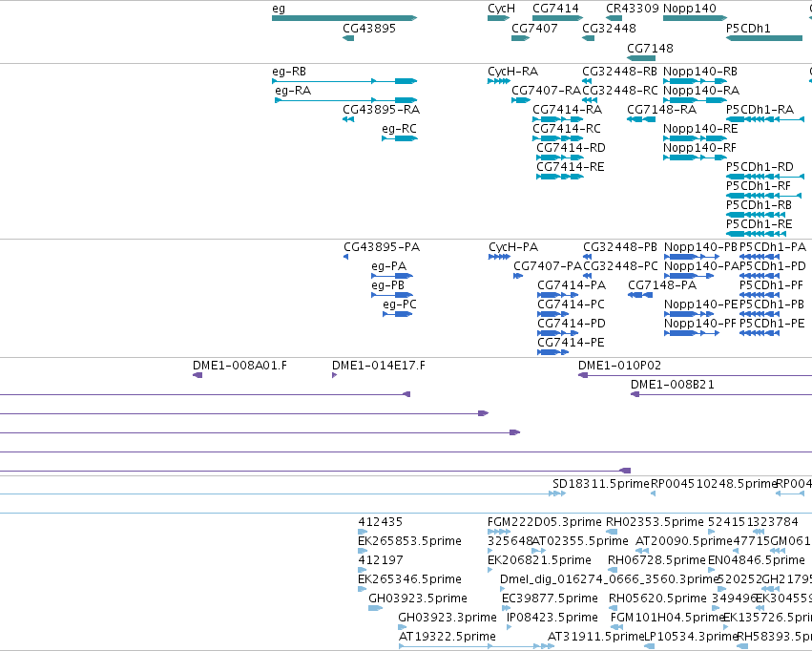812x651 pixels.
Task: Click the CG7148 gene label
Action: click(x=650, y=49)
